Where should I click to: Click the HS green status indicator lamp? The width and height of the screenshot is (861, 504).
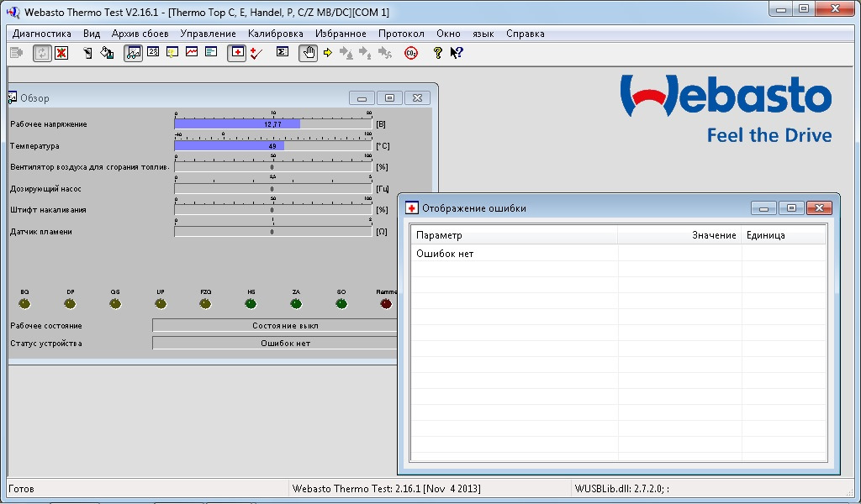tap(251, 303)
